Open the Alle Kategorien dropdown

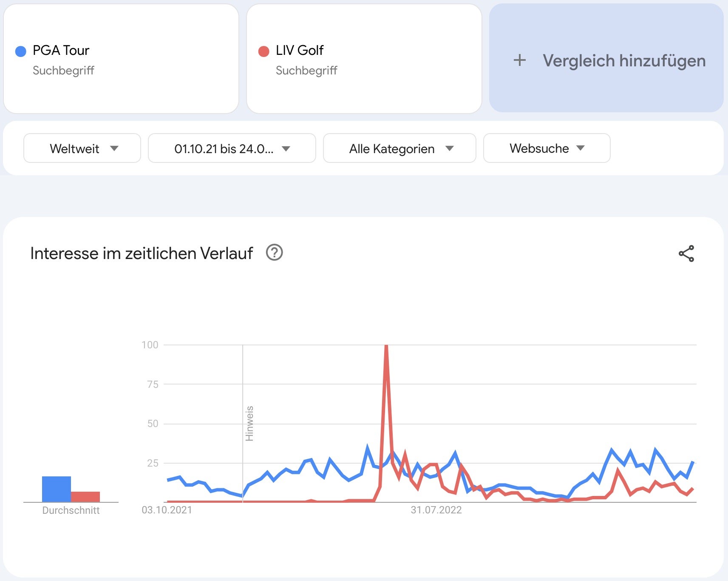click(x=399, y=148)
